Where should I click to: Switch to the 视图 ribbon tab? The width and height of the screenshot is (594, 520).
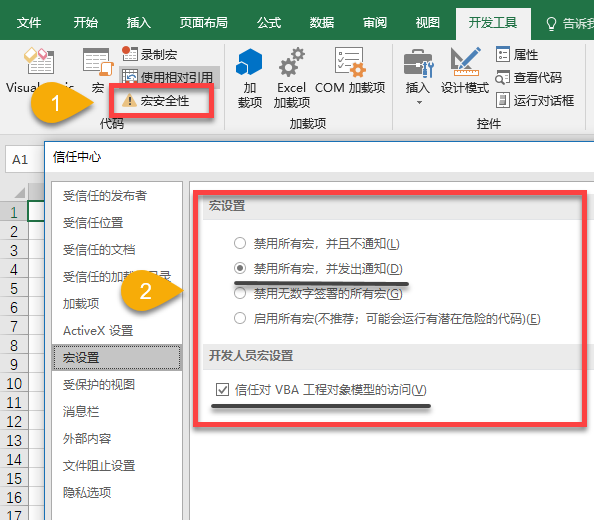click(x=428, y=23)
